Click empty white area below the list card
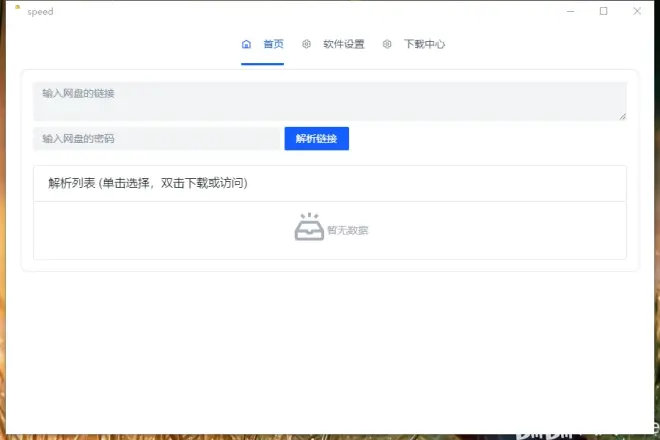This screenshot has width=660, height=440. [329, 340]
